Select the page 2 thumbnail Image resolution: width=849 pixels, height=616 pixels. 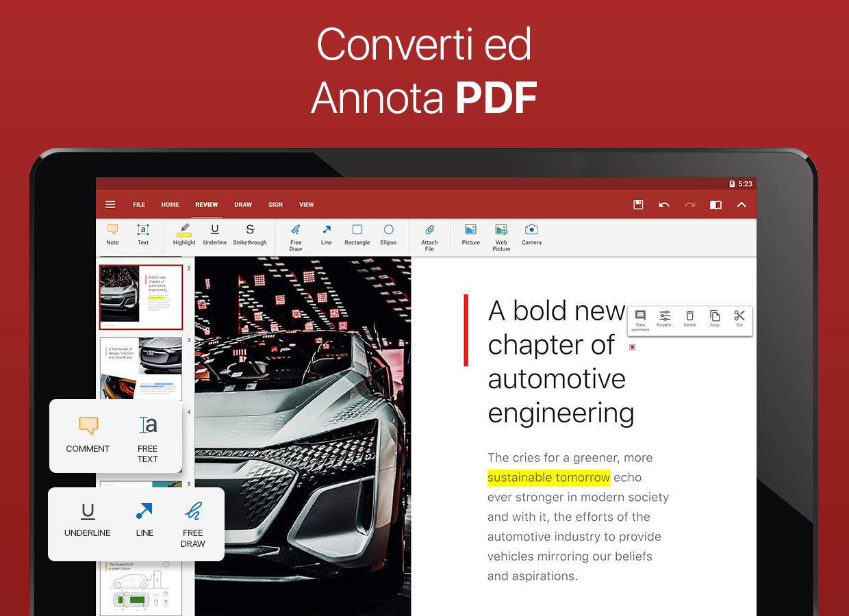point(141,297)
